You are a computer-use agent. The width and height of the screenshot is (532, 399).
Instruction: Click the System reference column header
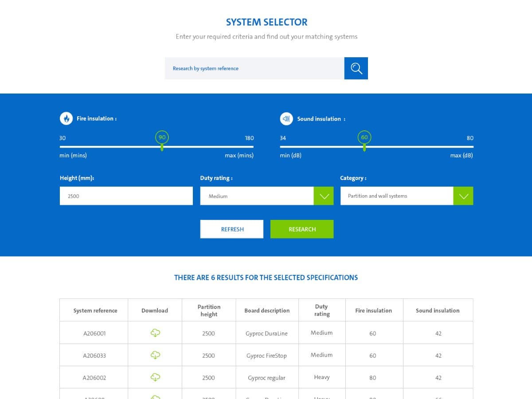(x=94, y=310)
